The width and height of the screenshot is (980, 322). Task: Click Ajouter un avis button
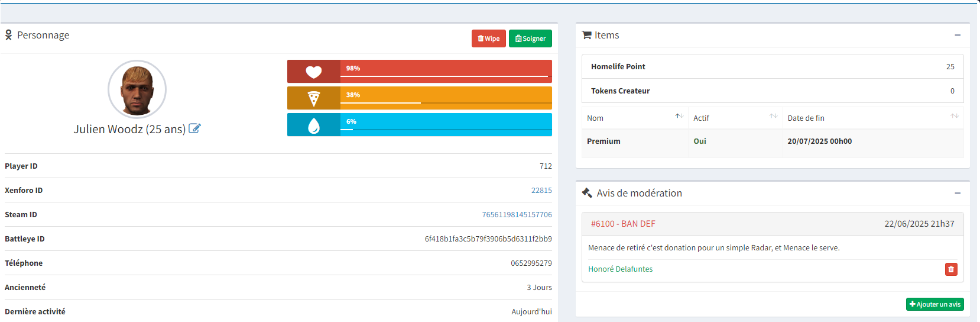point(934,304)
